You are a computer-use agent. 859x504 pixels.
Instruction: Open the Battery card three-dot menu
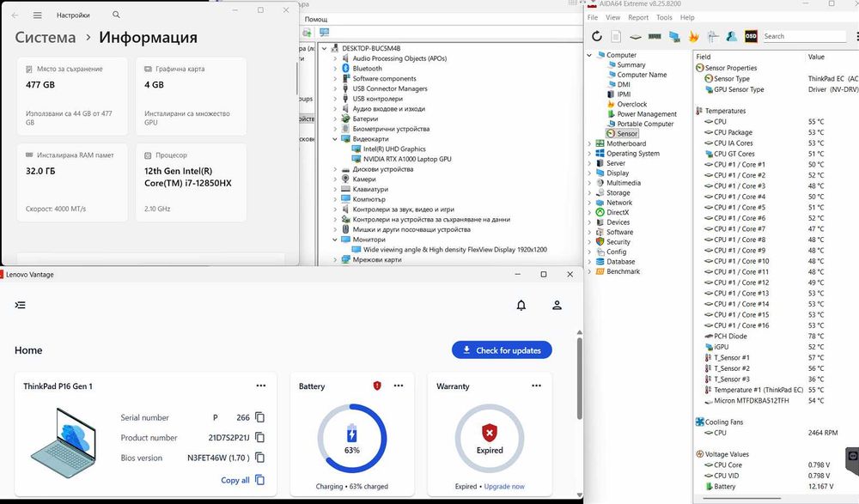point(399,386)
